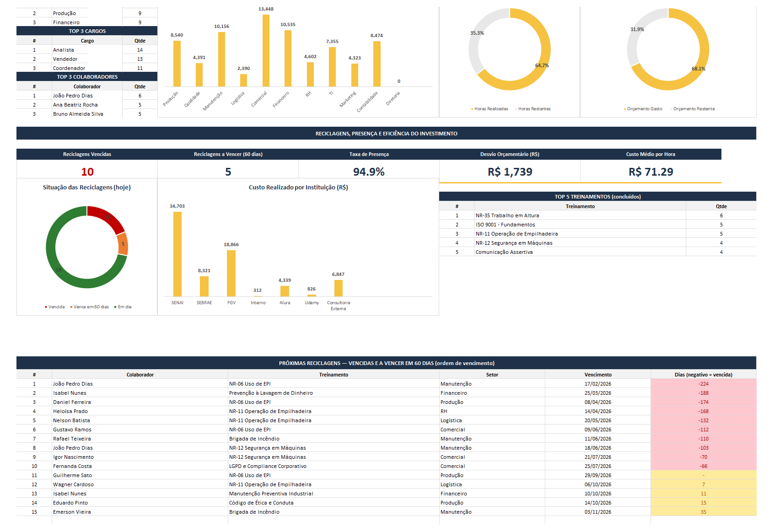This screenshot has width=774, height=532.
Task: Click the Manutenção Preventiva Industrial training cell
Action: point(333,494)
